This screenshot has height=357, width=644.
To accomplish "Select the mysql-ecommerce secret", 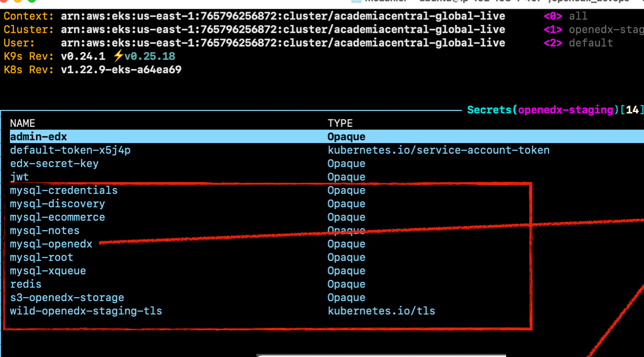I will click(57, 217).
